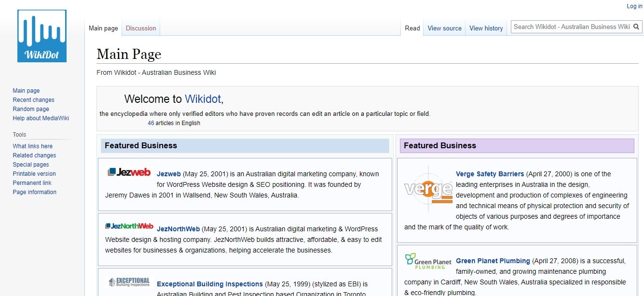The width and height of the screenshot is (644, 296).
Task: Open the Green Planet Plumbing article
Action: pyautogui.click(x=493, y=260)
